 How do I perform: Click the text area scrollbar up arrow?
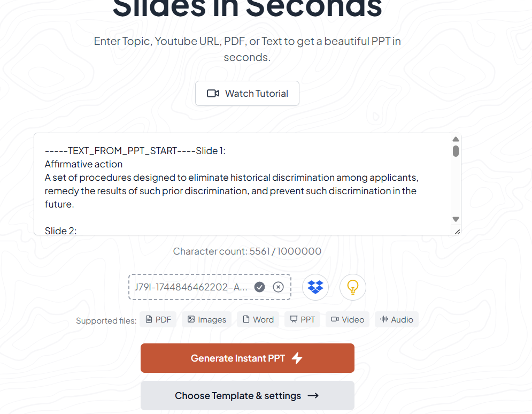point(456,139)
